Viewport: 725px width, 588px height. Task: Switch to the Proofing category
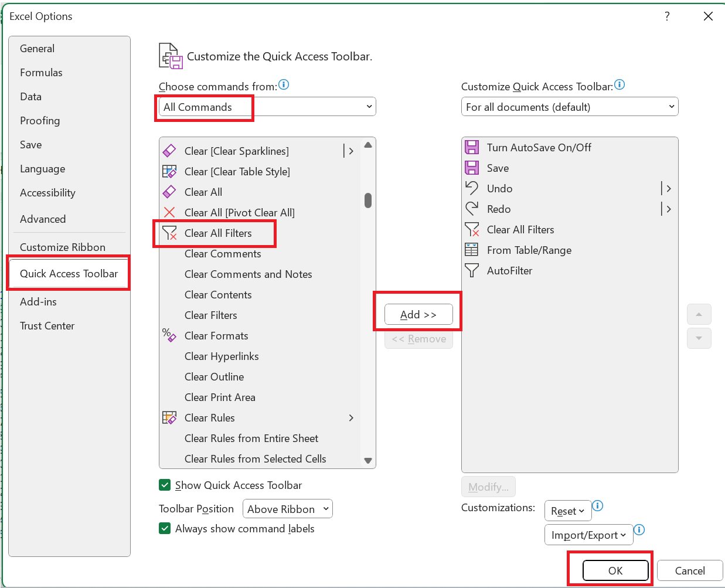[x=70, y=121]
